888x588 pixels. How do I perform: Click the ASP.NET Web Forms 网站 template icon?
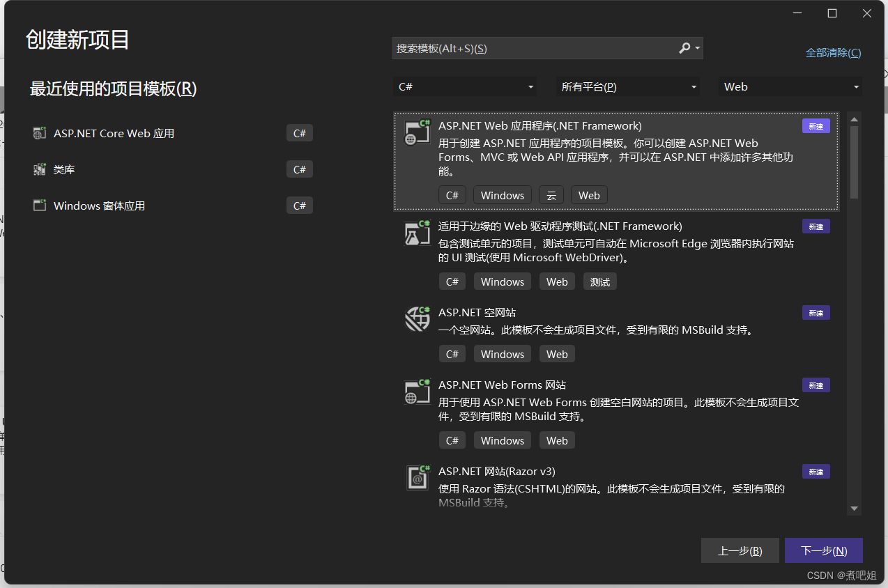(x=417, y=392)
